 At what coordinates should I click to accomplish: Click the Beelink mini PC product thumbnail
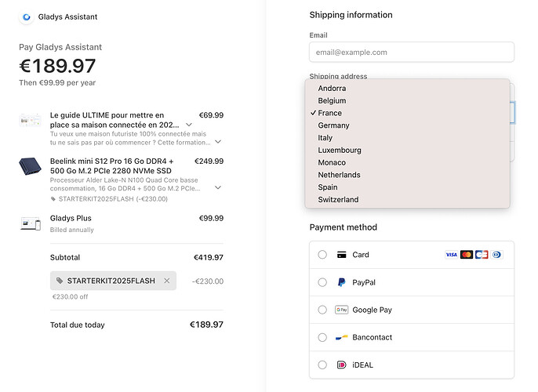[31, 165]
